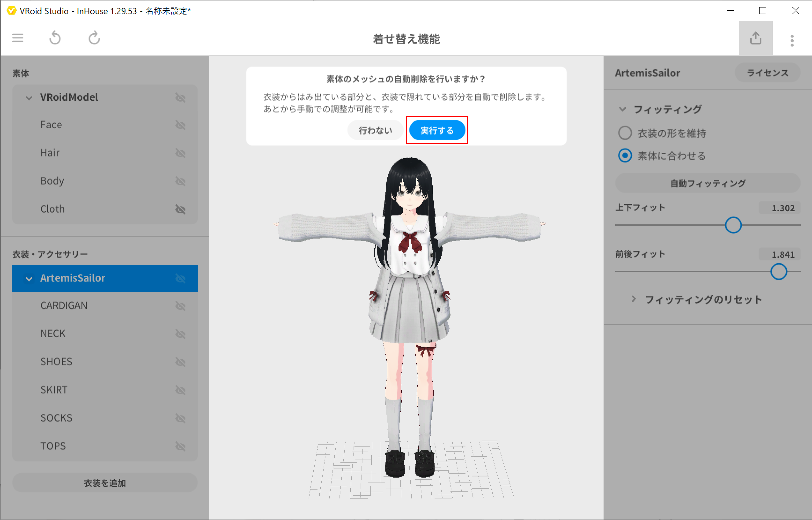Toggle Face visibility eye icon
Screen dimensions: 812x520
181,125
